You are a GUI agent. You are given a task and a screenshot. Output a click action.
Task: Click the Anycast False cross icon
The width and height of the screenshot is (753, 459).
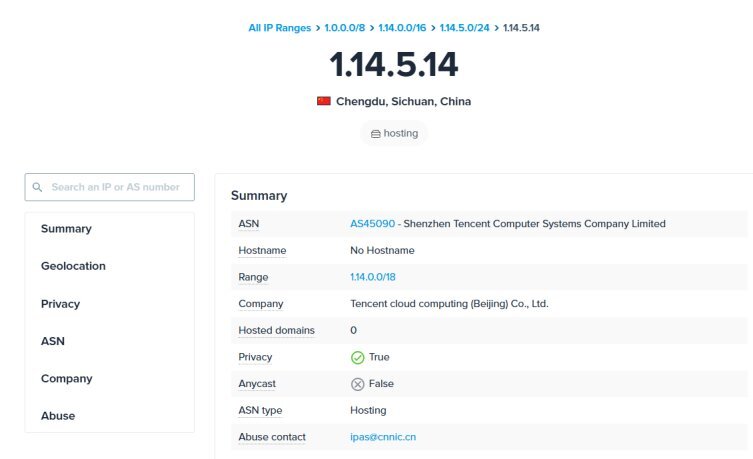coord(358,384)
